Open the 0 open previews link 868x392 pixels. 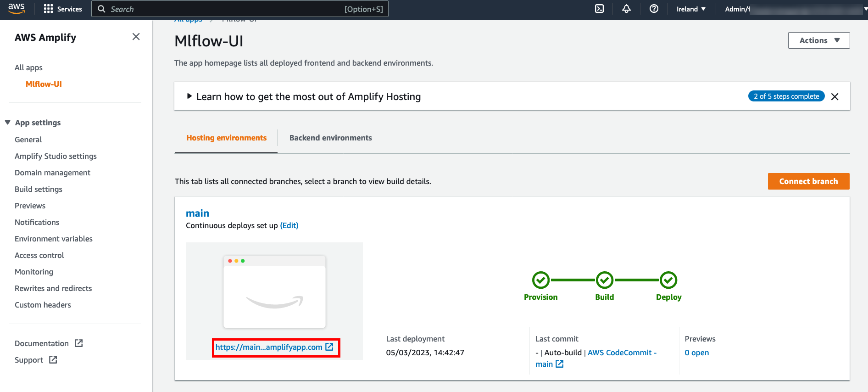point(696,353)
